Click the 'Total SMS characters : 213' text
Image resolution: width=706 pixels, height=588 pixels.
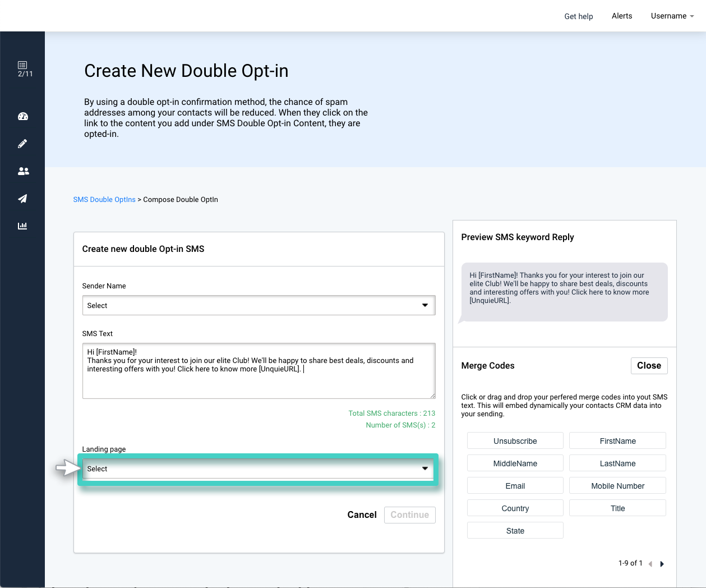[392, 414]
